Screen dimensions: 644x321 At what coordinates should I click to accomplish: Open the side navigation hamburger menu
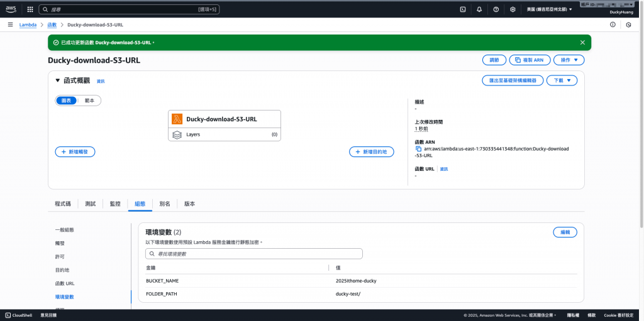[10, 24]
